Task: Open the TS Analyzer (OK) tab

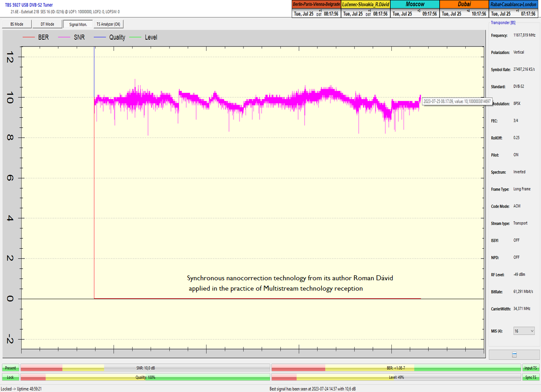Action: tap(108, 24)
